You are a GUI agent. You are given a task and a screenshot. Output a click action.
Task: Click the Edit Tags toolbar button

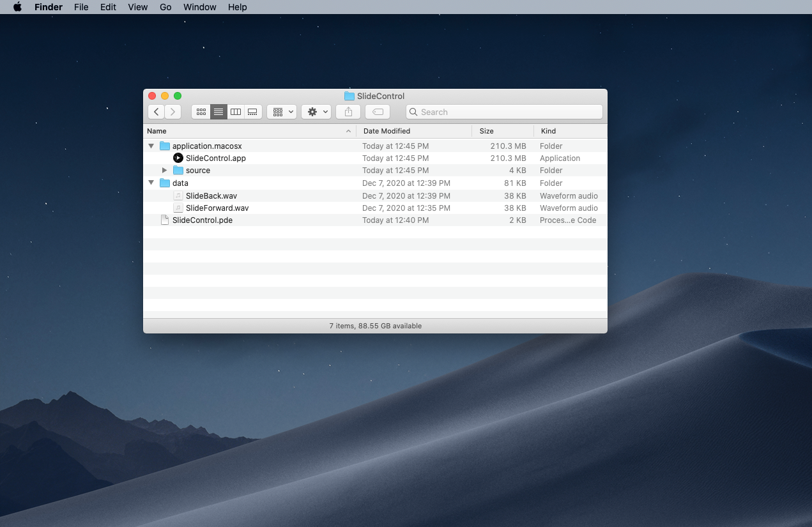click(x=378, y=112)
